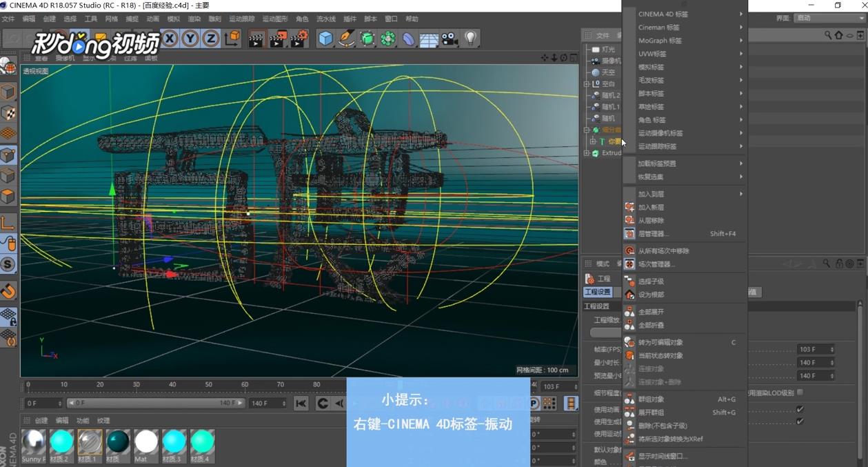868x467 pixels.
Task: Click the coordinate system cube icon
Action: 232,39
